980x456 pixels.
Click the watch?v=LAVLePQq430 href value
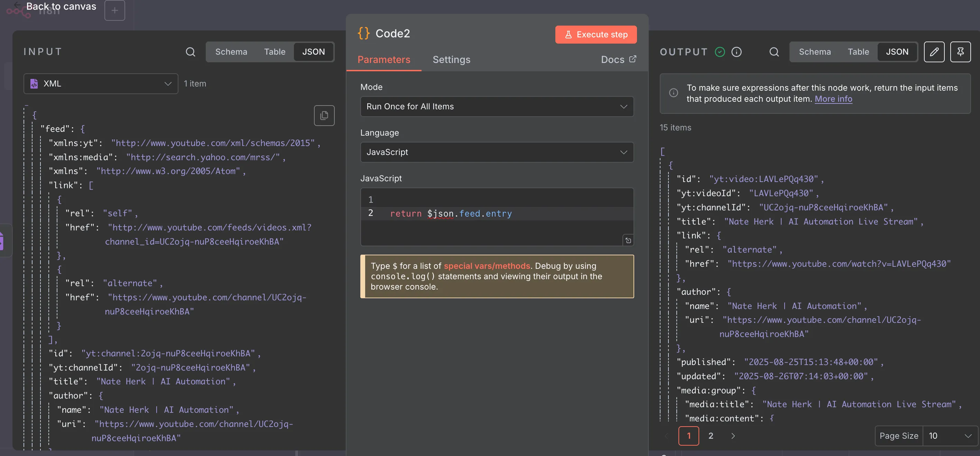839,264
